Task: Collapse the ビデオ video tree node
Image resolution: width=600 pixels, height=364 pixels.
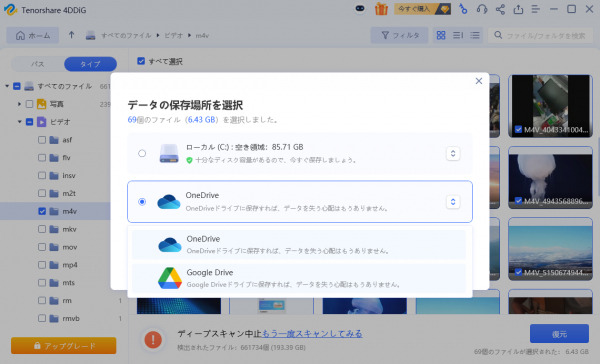Action: (19, 122)
